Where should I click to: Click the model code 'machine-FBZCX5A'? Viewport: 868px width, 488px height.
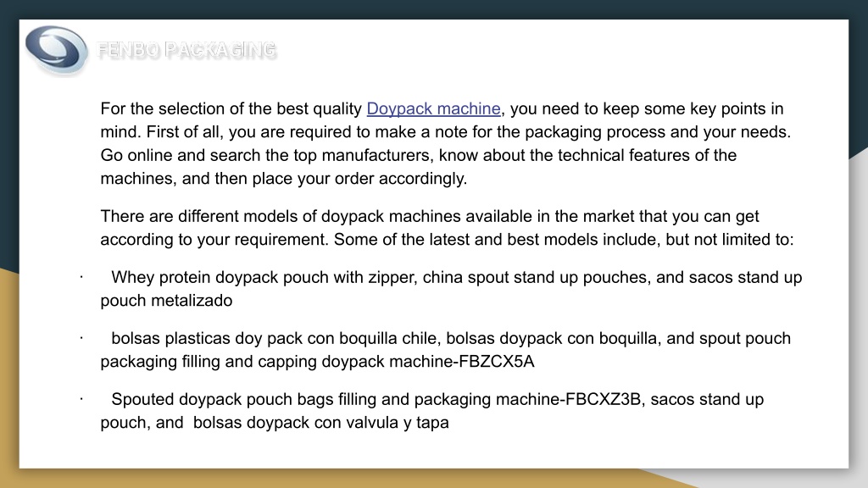462,361
